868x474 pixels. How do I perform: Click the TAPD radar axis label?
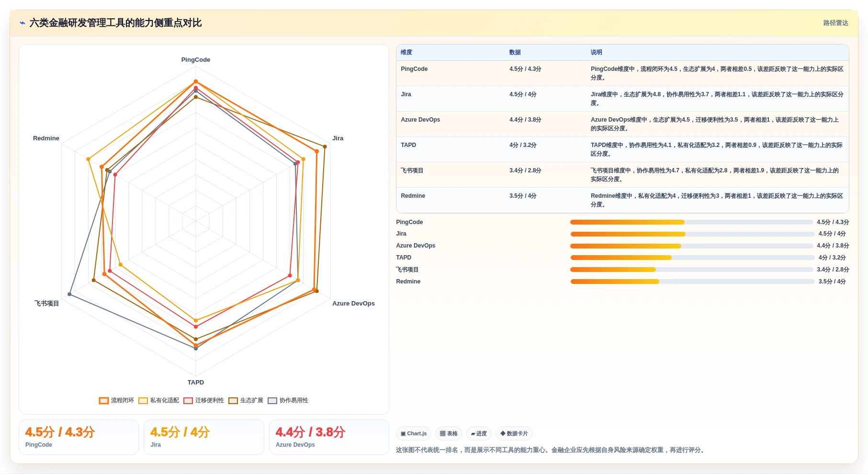click(196, 383)
